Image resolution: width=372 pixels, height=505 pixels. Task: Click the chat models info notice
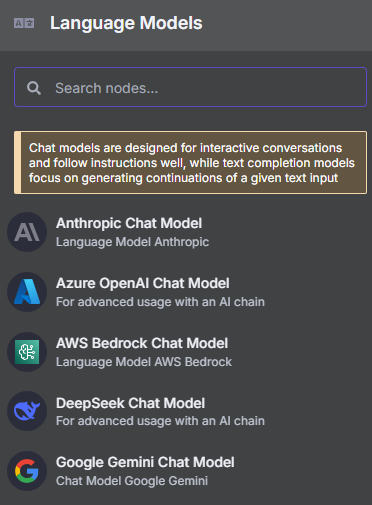[190, 163]
